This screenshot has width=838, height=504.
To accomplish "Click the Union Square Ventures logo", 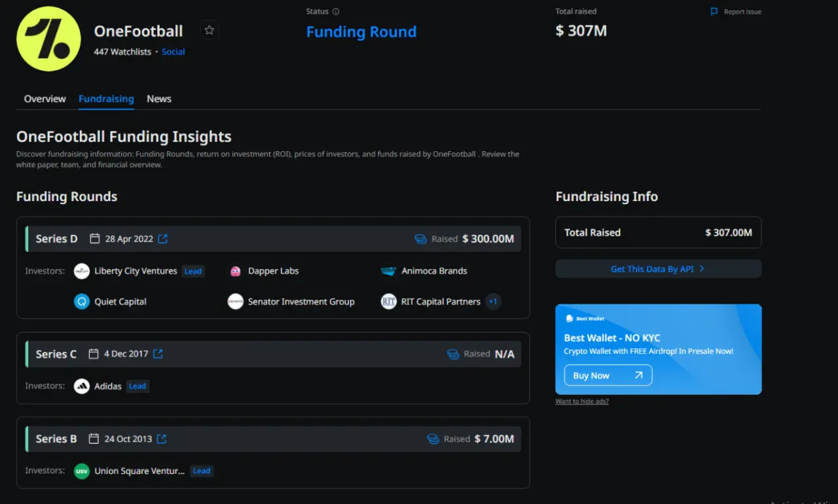I will [x=82, y=471].
